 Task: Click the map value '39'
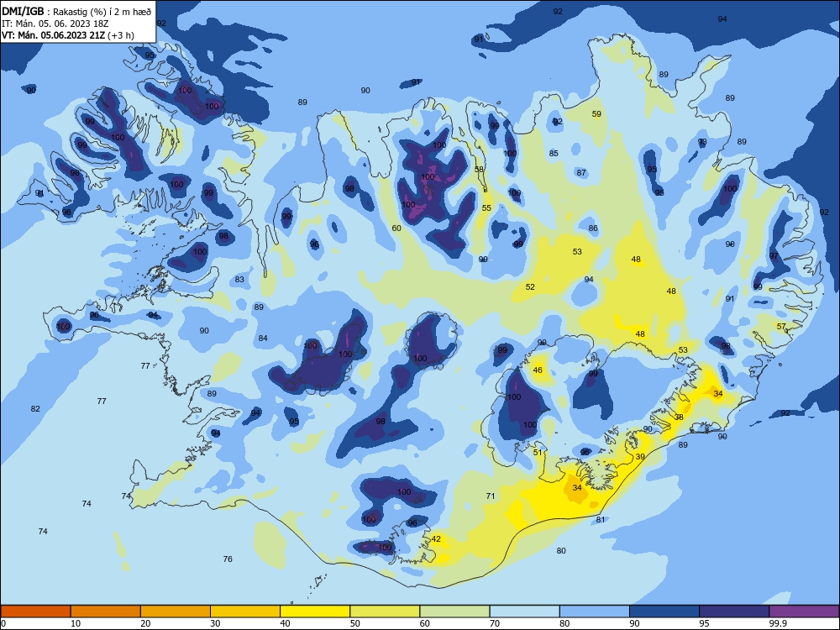(x=640, y=457)
